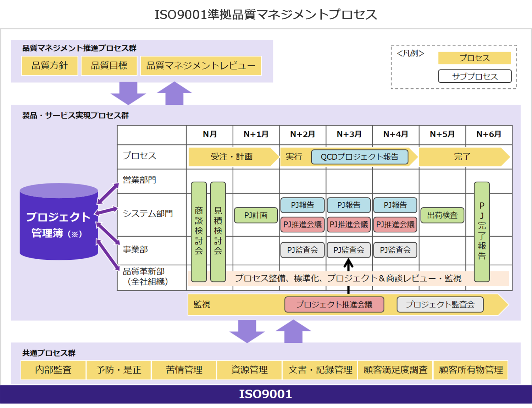This screenshot has height=408, width=532.
Task: Select the 品質マネジメントレビュー process box
Action: coord(201,66)
